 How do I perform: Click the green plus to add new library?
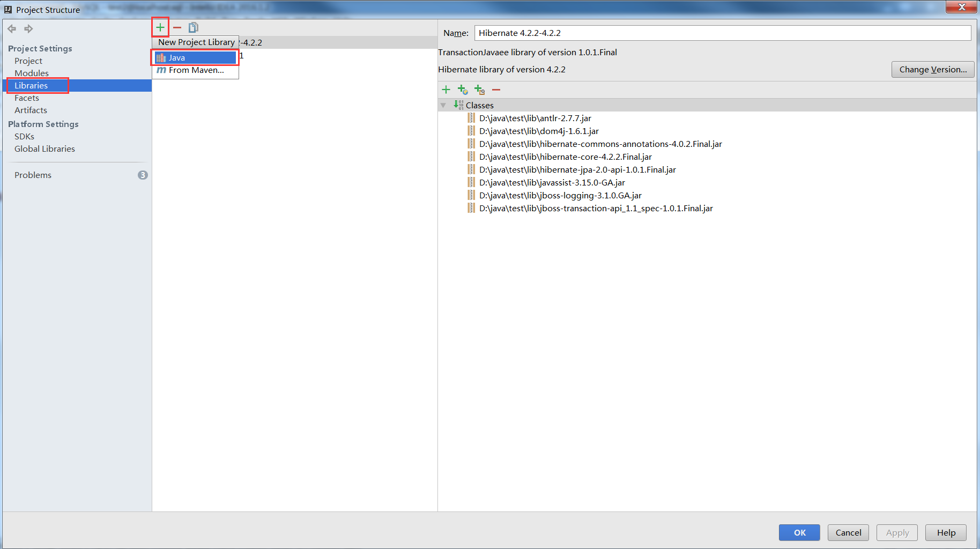(x=160, y=27)
